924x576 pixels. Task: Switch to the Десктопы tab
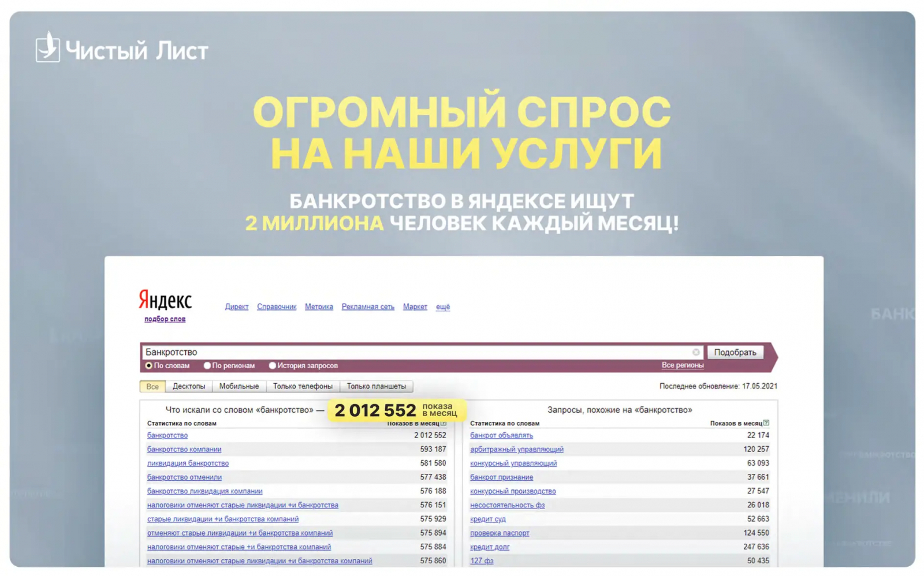point(189,386)
